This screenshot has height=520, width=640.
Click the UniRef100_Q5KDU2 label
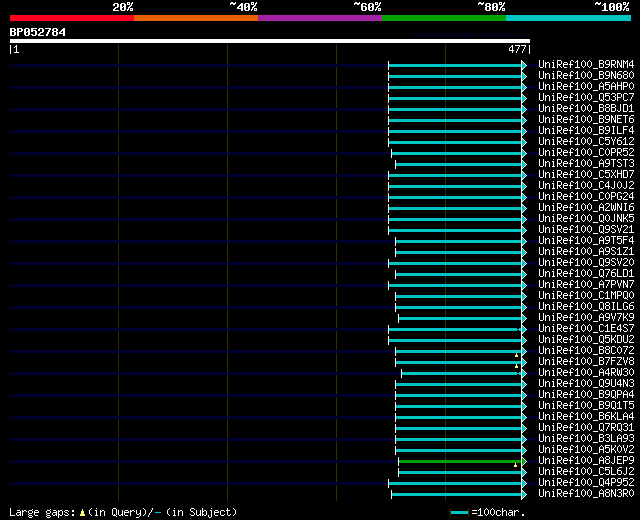point(586,340)
